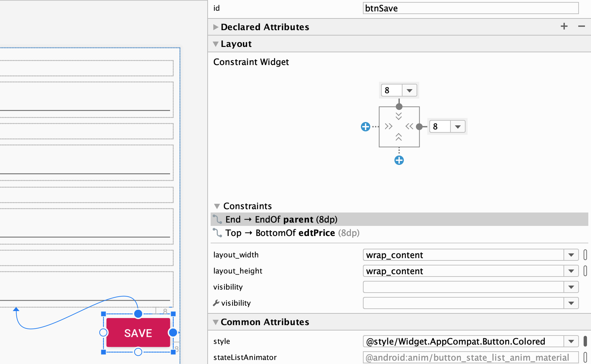
Task: Click the id input field containing btnSave
Action: tap(470, 8)
